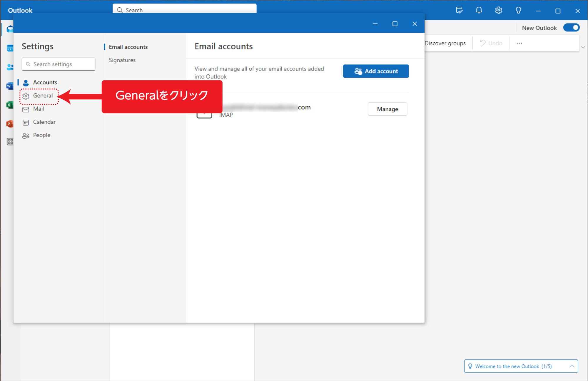Select the Mail icon at the top of the rail
588x381 pixels.
coord(10,29)
